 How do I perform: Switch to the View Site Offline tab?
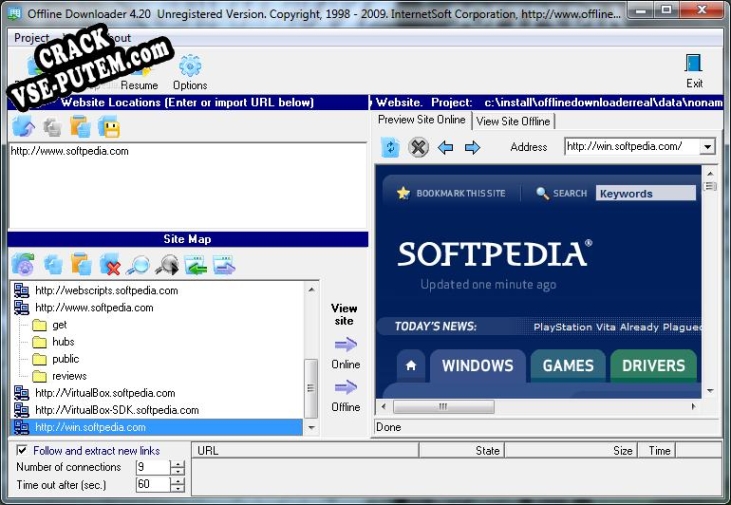point(512,121)
